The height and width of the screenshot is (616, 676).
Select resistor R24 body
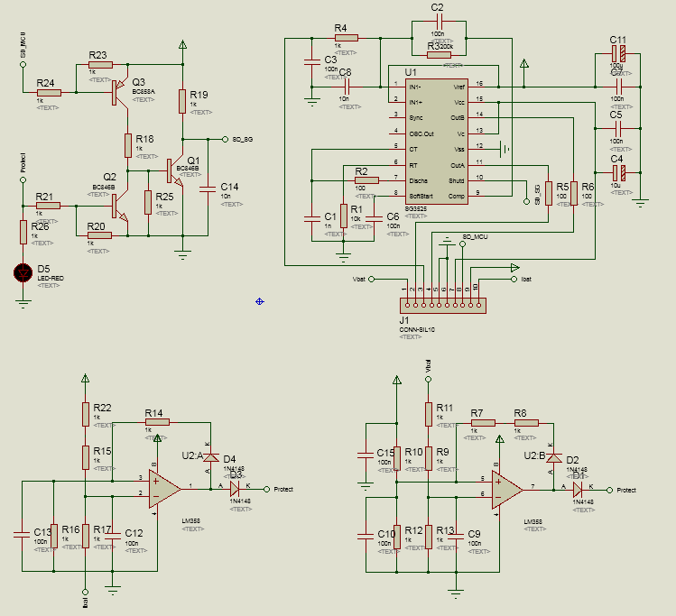coord(49,93)
